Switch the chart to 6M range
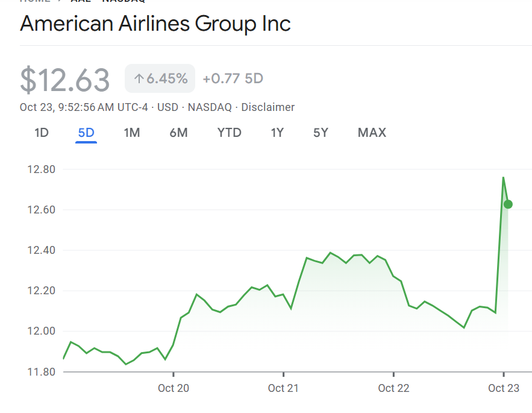Image resolution: width=532 pixels, height=413 pixels. (x=178, y=133)
